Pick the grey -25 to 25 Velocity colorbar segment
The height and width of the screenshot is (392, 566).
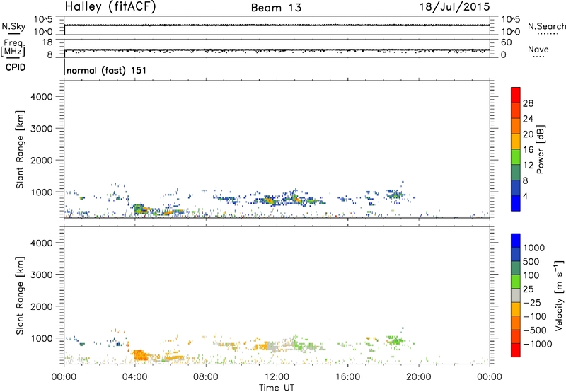click(x=516, y=295)
